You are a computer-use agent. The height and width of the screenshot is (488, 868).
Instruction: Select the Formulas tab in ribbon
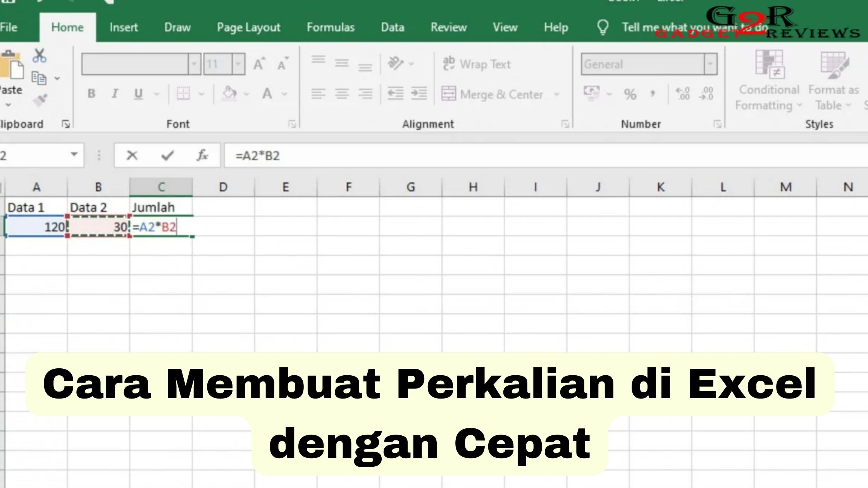[331, 27]
